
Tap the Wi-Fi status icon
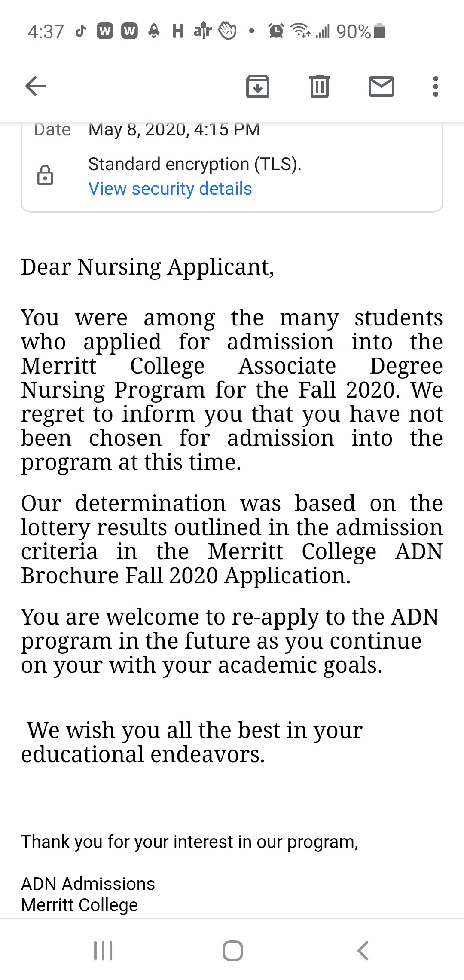(x=300, y=31)
